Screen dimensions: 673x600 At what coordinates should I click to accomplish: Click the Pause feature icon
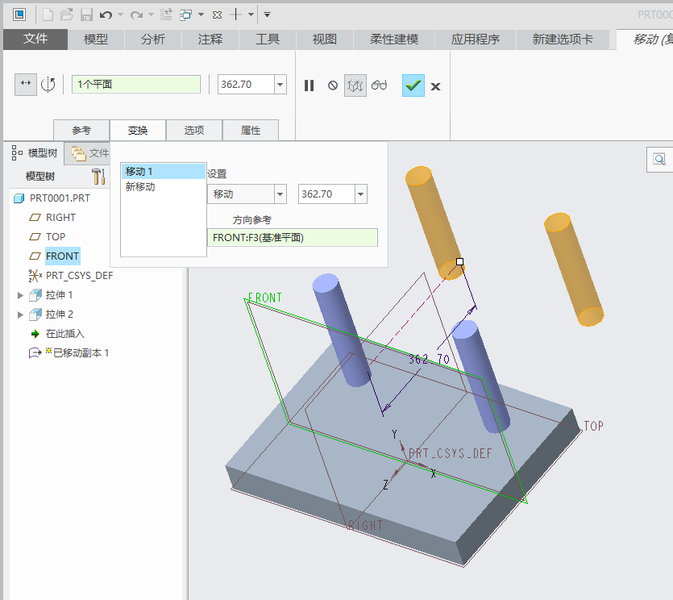(x=309, y=85)
